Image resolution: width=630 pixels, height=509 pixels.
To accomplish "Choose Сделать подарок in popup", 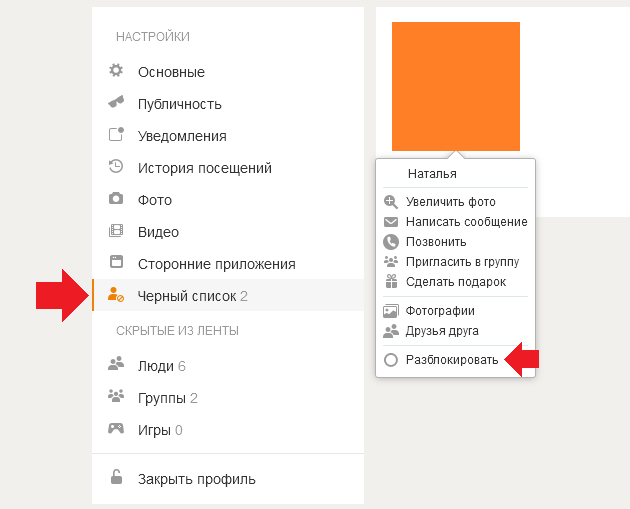I will tap(455, 282).
